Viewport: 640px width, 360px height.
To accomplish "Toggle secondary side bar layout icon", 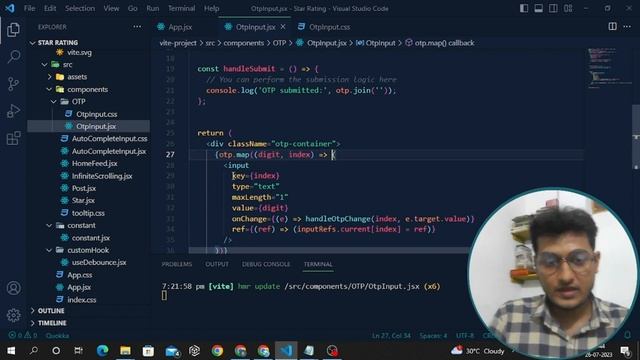I will click(553, 8).
